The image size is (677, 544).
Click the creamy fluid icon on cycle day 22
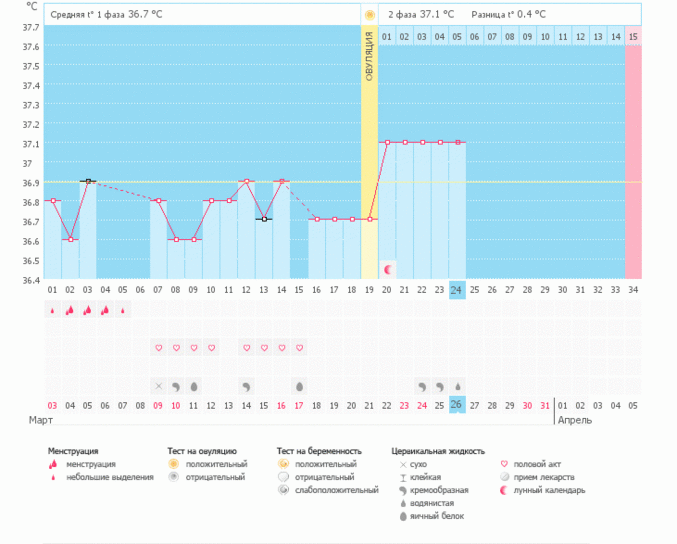pyautogui.click(x=422, y=386)
